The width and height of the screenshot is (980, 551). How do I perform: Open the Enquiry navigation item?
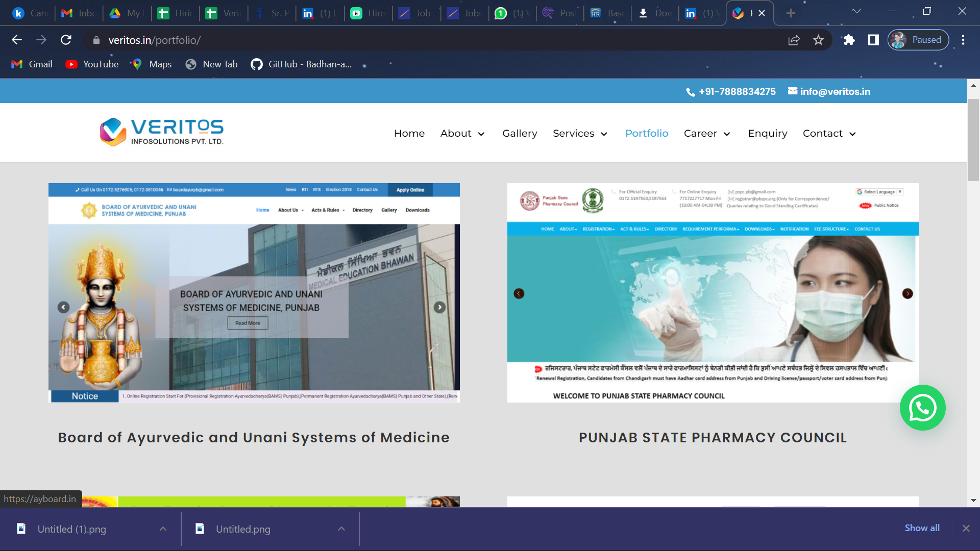tap(768, 133)
